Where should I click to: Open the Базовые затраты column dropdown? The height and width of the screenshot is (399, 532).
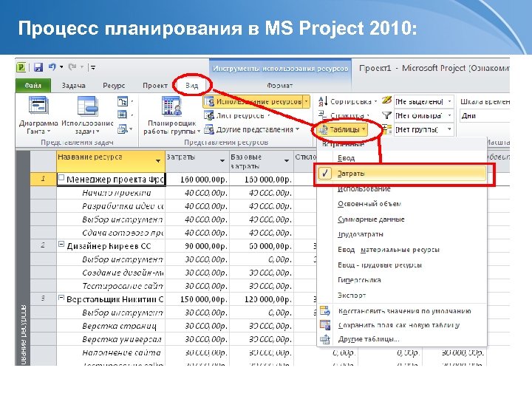pos(287,161)
